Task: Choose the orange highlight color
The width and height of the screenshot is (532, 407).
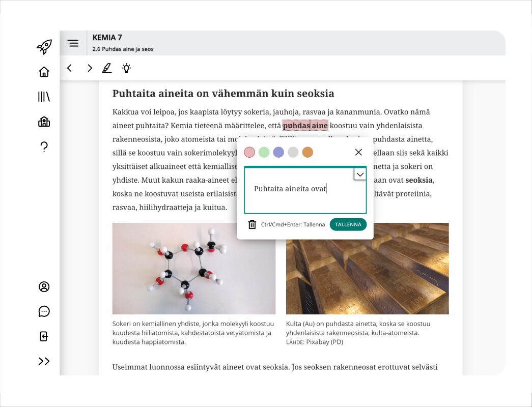Action: pyautogui.click(x=307, y=152)
